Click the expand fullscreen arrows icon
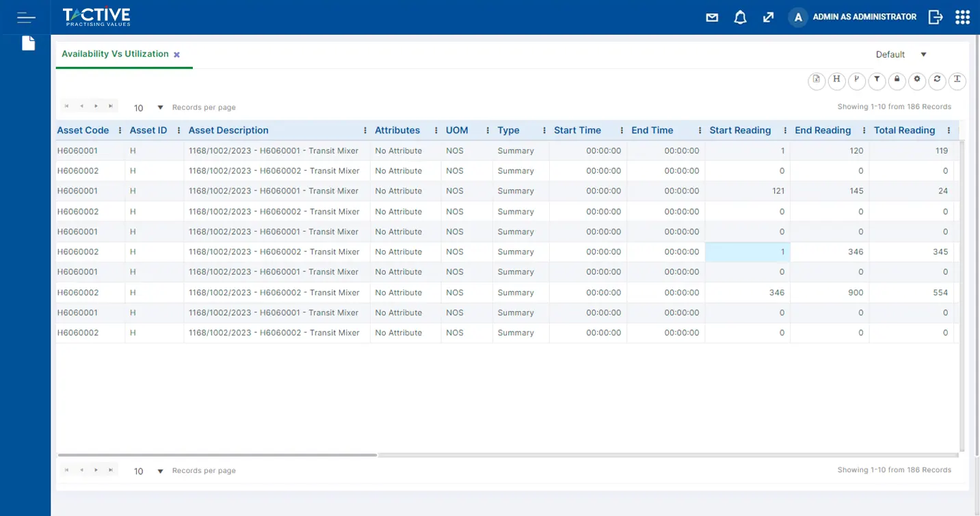The height and width of the screenshot is (516, 980). 768,18
